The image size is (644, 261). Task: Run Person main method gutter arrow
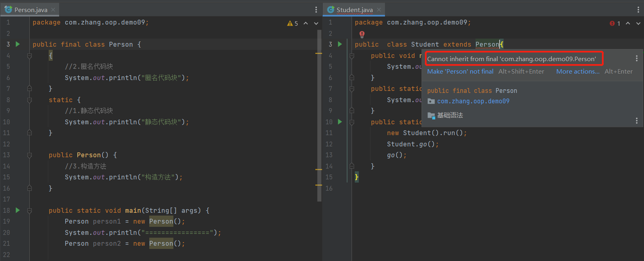pyautogui.click(x=18, y=210)
